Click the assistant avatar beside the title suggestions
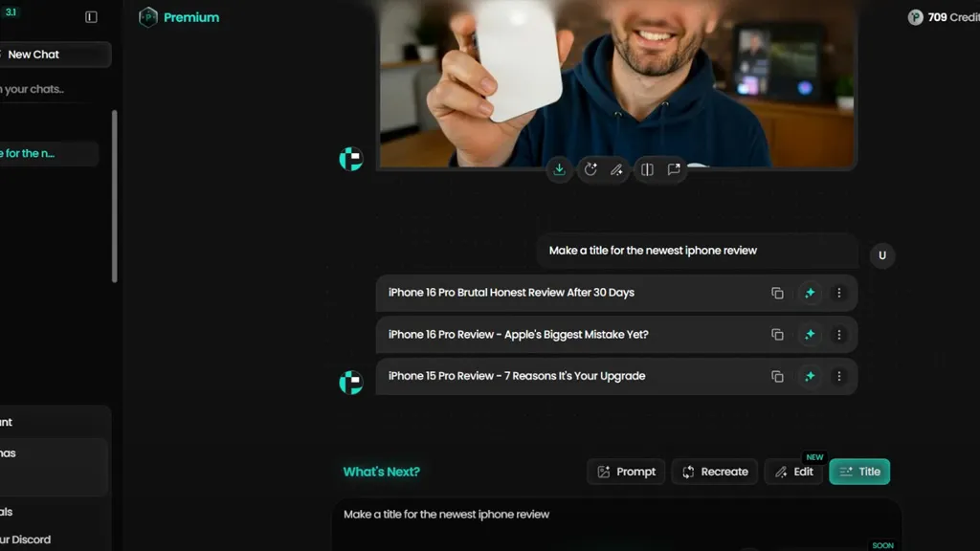 pos(351,383)
